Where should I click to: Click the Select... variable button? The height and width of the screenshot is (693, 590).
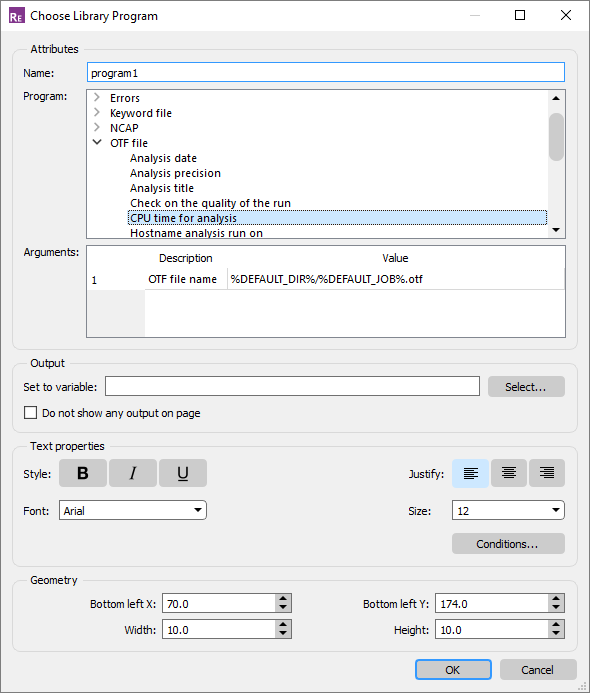point(526,387)
